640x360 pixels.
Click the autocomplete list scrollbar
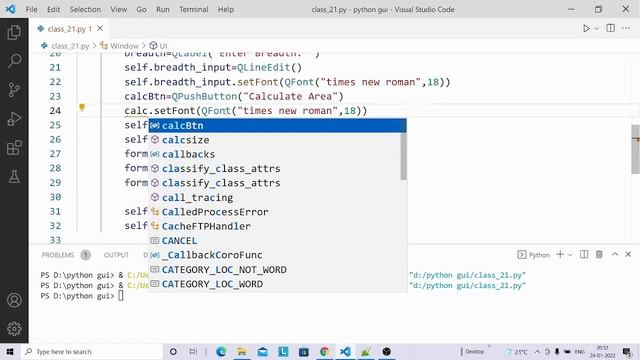(403, 156)
